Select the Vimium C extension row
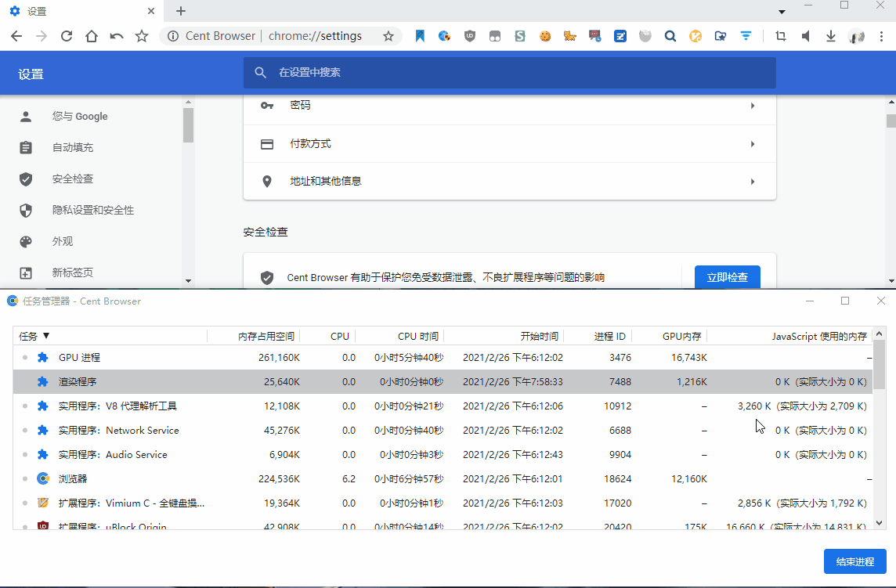The height and width of the screenshot is (588, 896). point(443,503)
